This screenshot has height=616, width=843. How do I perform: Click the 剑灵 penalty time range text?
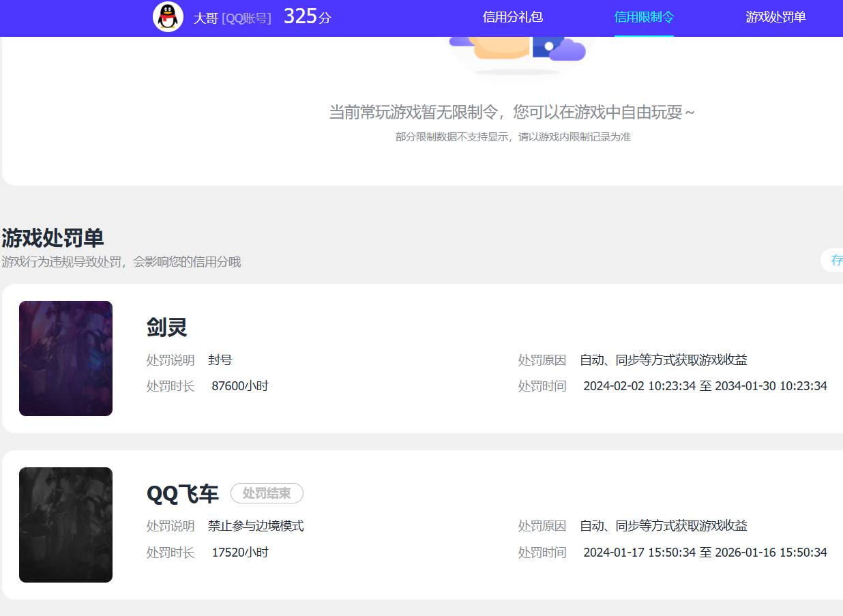point(706,385)
